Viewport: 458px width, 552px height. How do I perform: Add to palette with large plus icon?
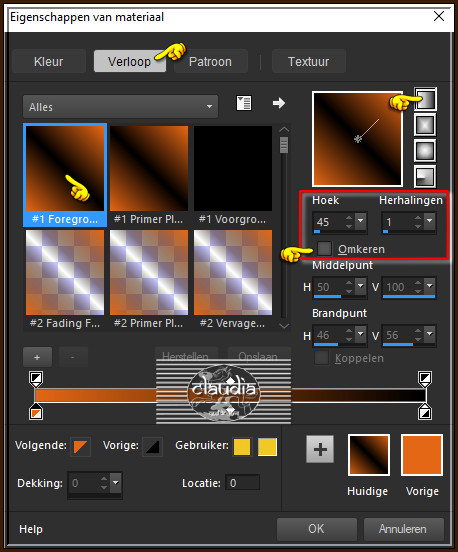coord(320,449)
